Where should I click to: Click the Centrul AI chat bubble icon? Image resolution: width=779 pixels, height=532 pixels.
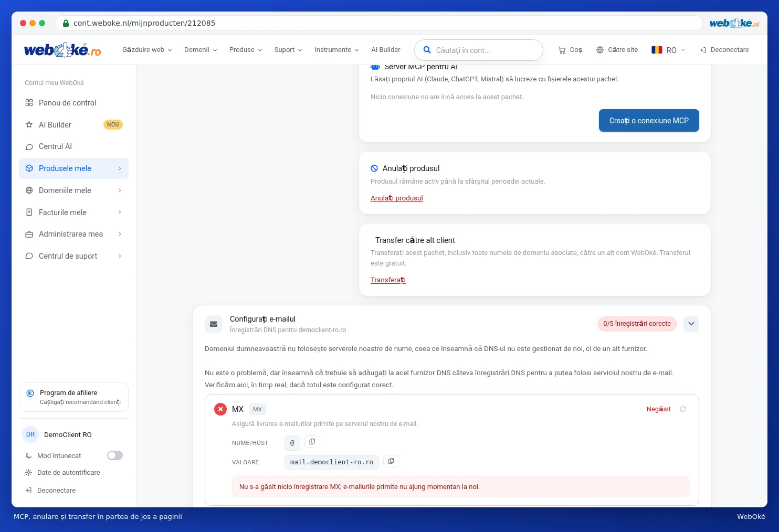click(x=29, y=147)
